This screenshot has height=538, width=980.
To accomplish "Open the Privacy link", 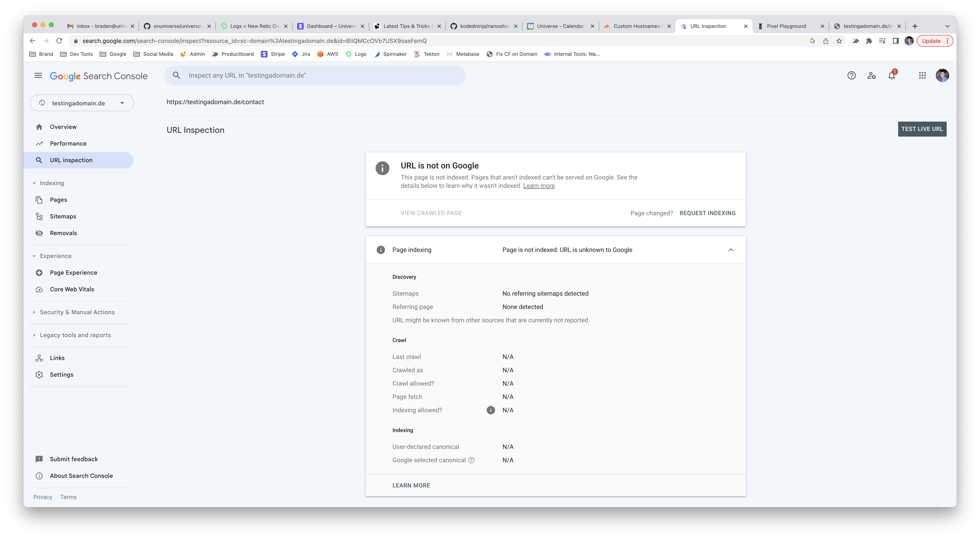I will point(43,497).
